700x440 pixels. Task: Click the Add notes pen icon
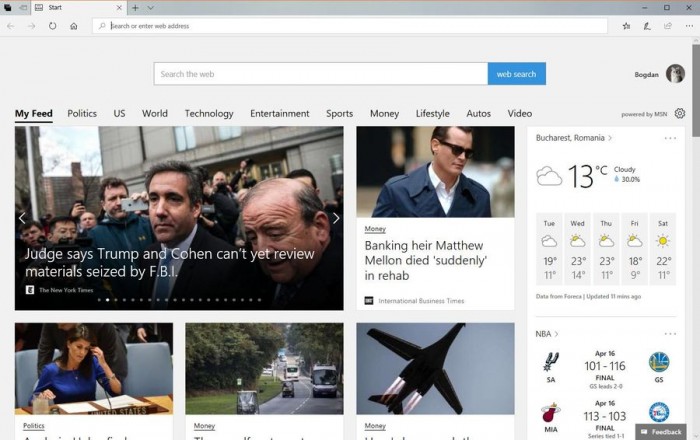tap(647, 26)
